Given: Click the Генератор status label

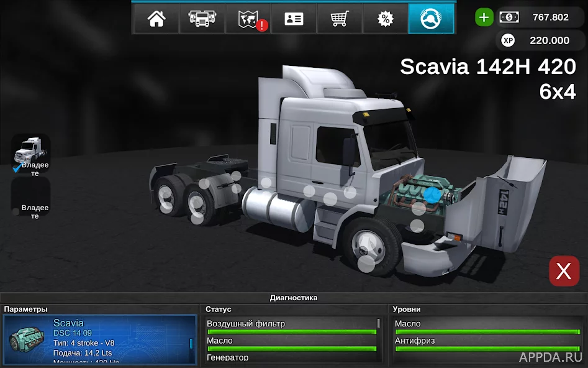Looking at the screenshot, I should pyautogui.click(x=228, y=357).
